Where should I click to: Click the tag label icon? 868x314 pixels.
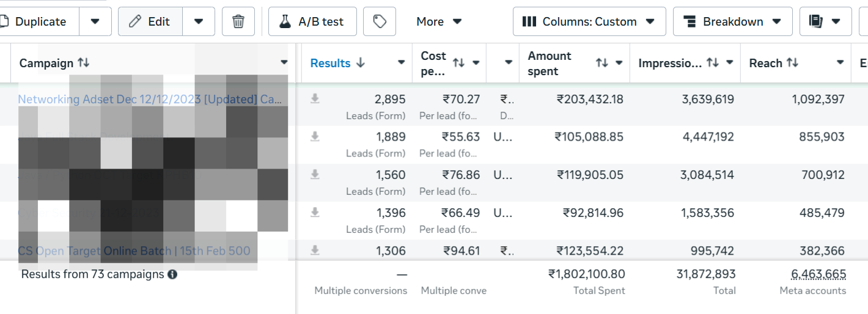click(x=380, y=21)
